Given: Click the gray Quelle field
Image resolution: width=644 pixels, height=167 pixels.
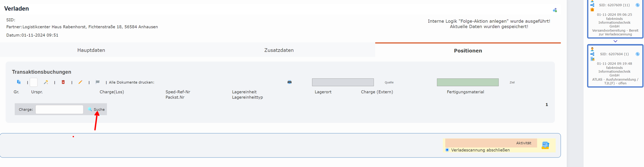Looking at the screenshot, I should [343, 82].
